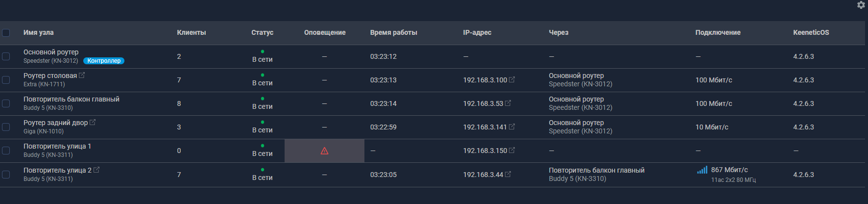Sort by Клиенты column header
868x204 pixels.
click(191, 32)
